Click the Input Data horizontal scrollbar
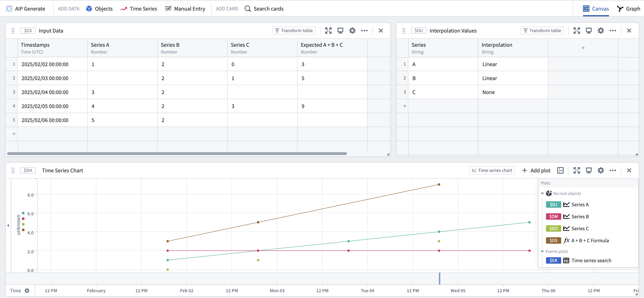The image size is (644, 298). click(x=177, y=153)
